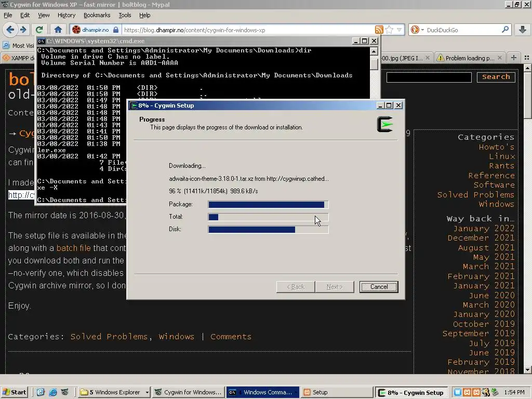Image resolution: width=532 pixels, height=399 pixels.
Task: Open the January 2022 archive link
Action: (484, 229)
